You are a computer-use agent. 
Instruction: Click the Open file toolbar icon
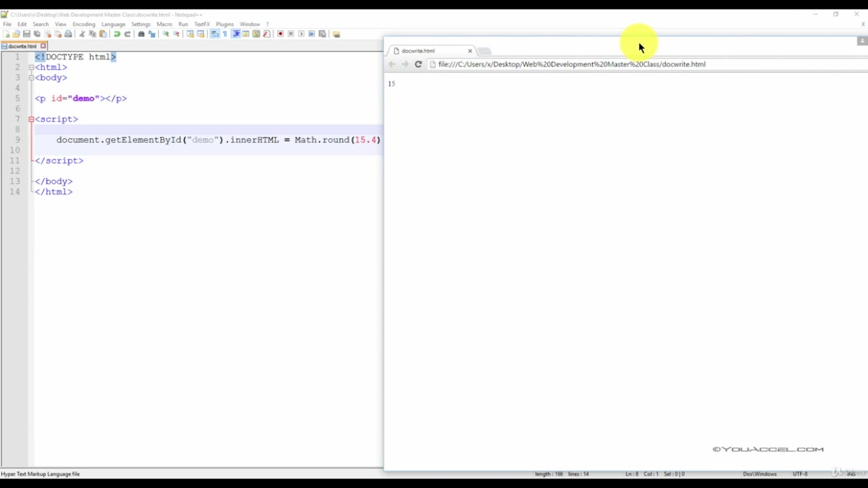point(16,34)
